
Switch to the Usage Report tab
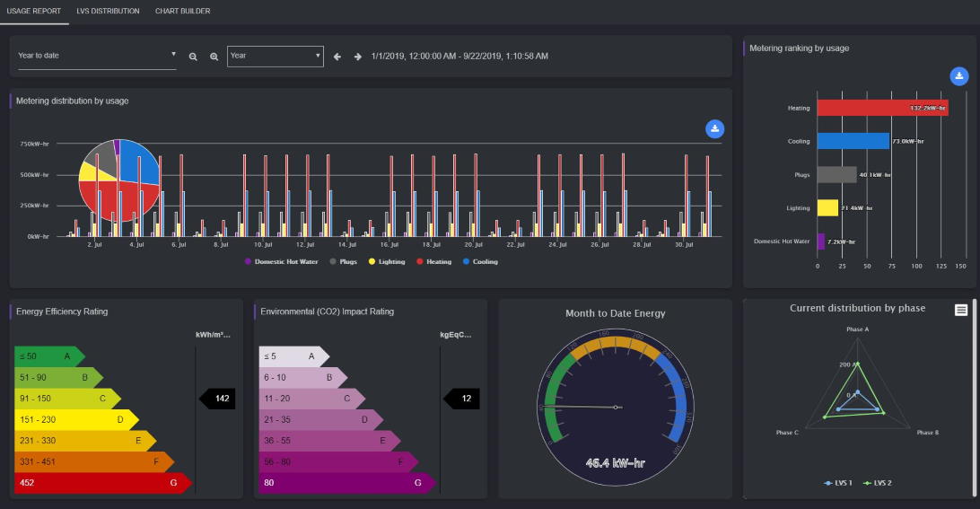pyautogui.click(x=34, y=12)
